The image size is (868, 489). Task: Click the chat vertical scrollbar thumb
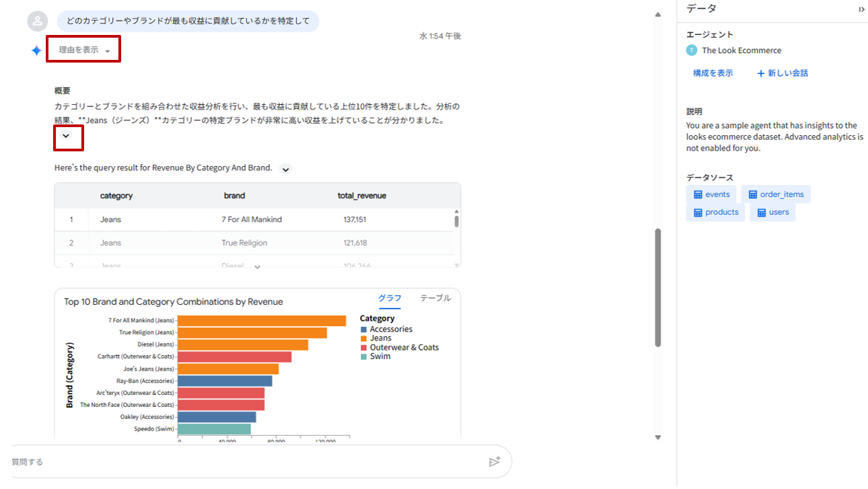point(658,287)
